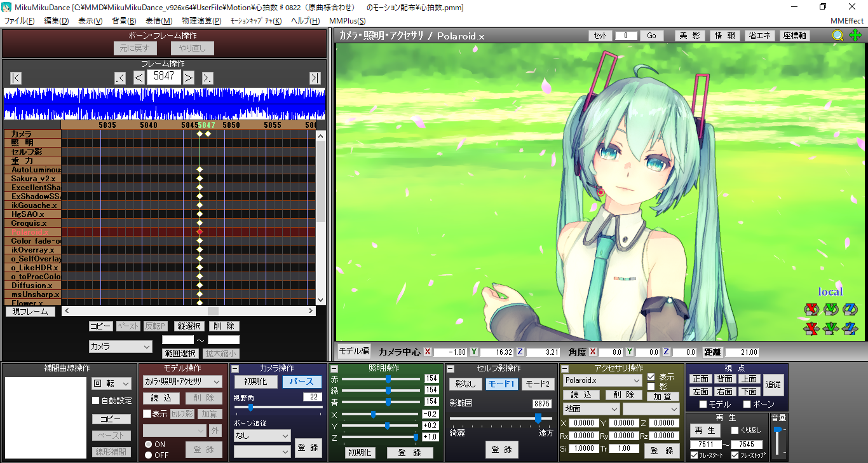Collapse the カメラ操作 panel minus icon
The width and height of the screenshot is (868, 463).
pyautogui.click(x=234, y=368)
